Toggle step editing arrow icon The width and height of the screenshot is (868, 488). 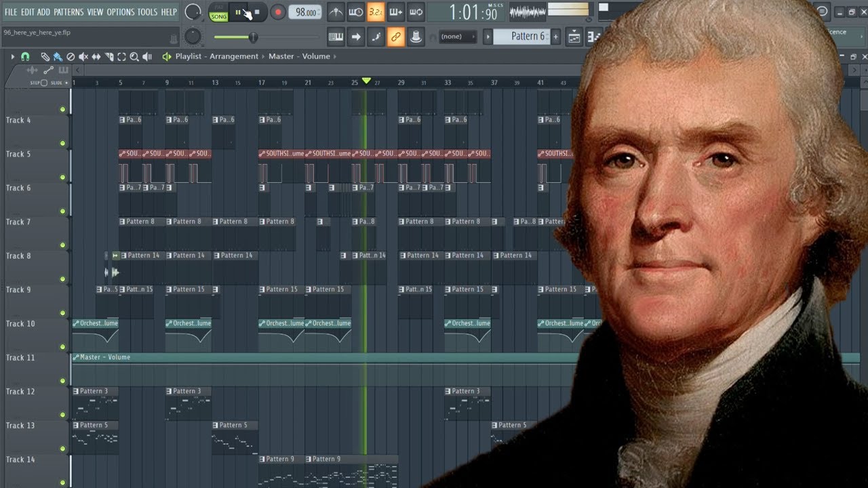(356, 37)
